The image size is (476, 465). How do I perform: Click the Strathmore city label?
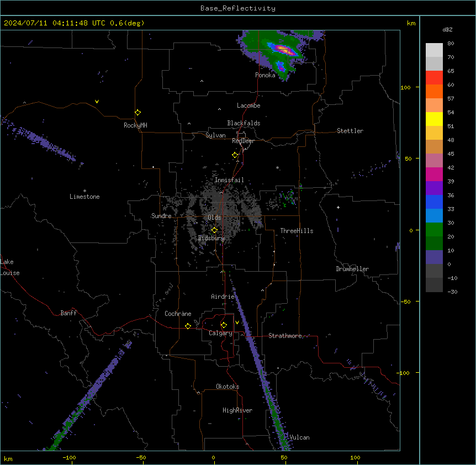(x=285, y=336)
